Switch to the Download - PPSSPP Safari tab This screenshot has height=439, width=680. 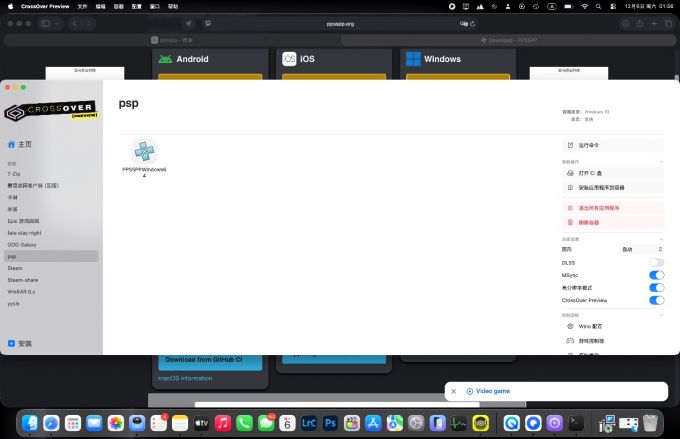point(509,40)
